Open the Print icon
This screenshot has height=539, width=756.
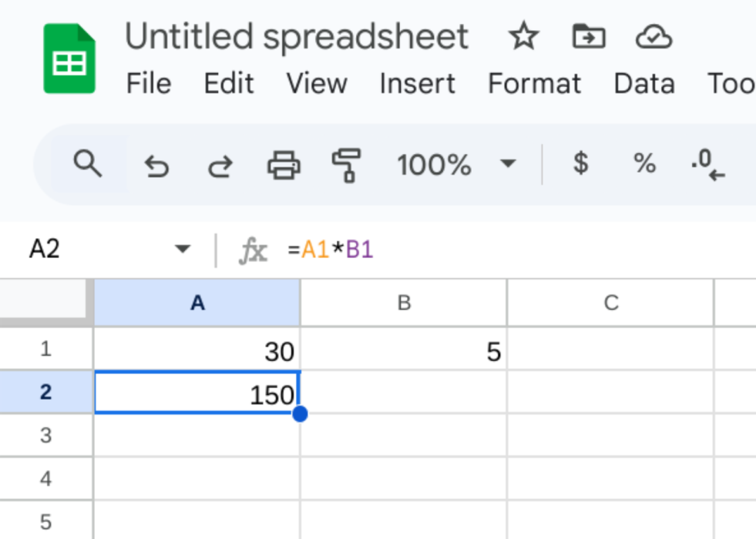coord(285,163)
